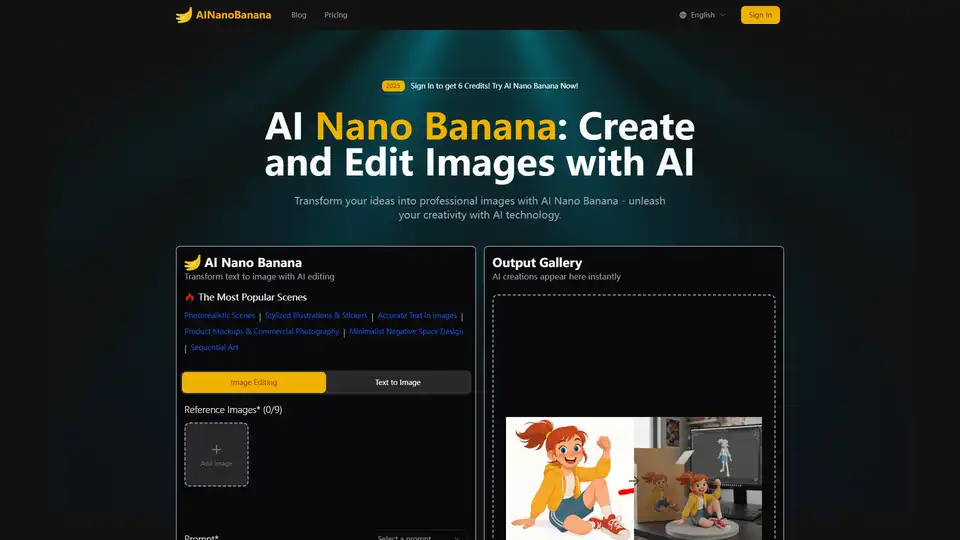
Task: Click the cartoon girl illustration in gallery
Action: 570,478
